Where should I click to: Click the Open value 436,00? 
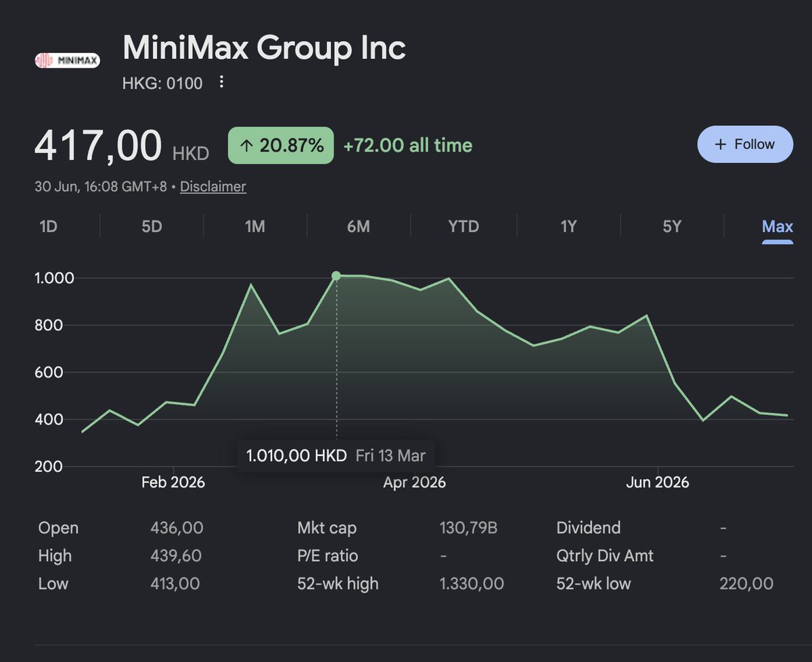click(x=177, y=528)
